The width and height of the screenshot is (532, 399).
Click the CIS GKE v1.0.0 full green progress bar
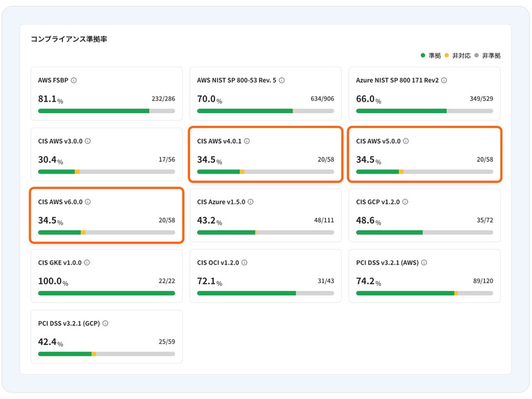106,293
